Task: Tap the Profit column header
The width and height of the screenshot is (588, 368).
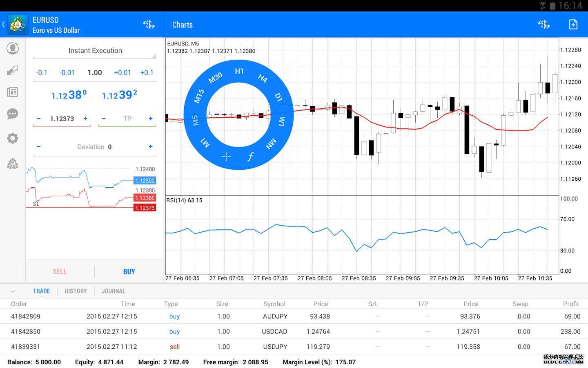Action: (x=571, y=304)
